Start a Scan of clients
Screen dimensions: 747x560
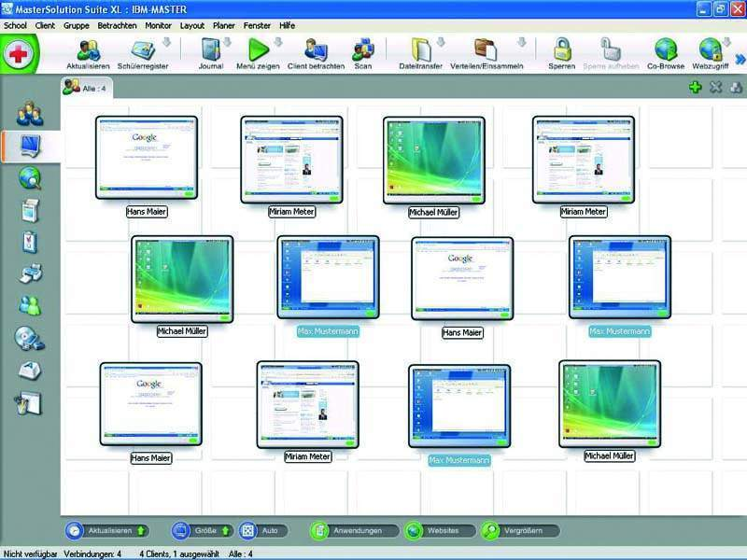363,53
